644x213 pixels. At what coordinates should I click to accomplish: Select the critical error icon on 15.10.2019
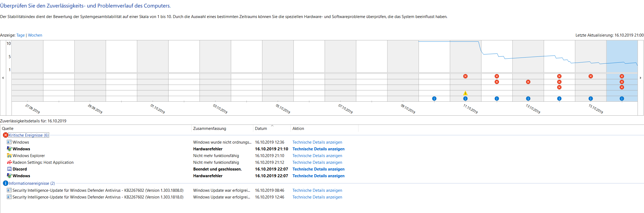[591, 76]
